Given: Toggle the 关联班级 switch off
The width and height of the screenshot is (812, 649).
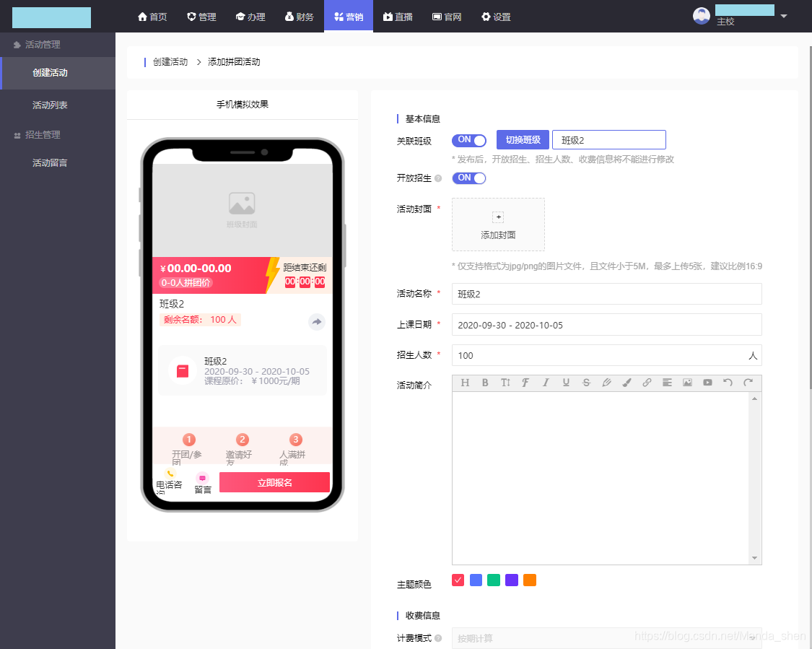Looking at the screenshot, I should (x=469, y=140).
